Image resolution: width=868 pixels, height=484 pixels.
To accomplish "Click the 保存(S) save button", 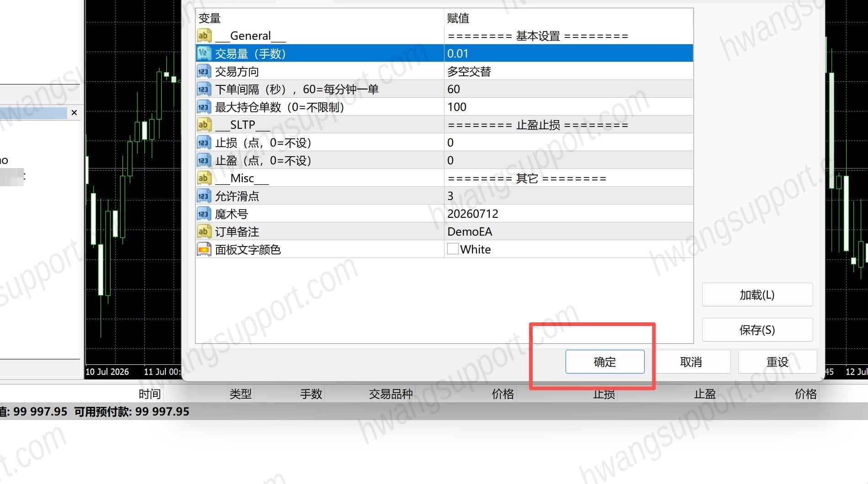I will [757, 330].
